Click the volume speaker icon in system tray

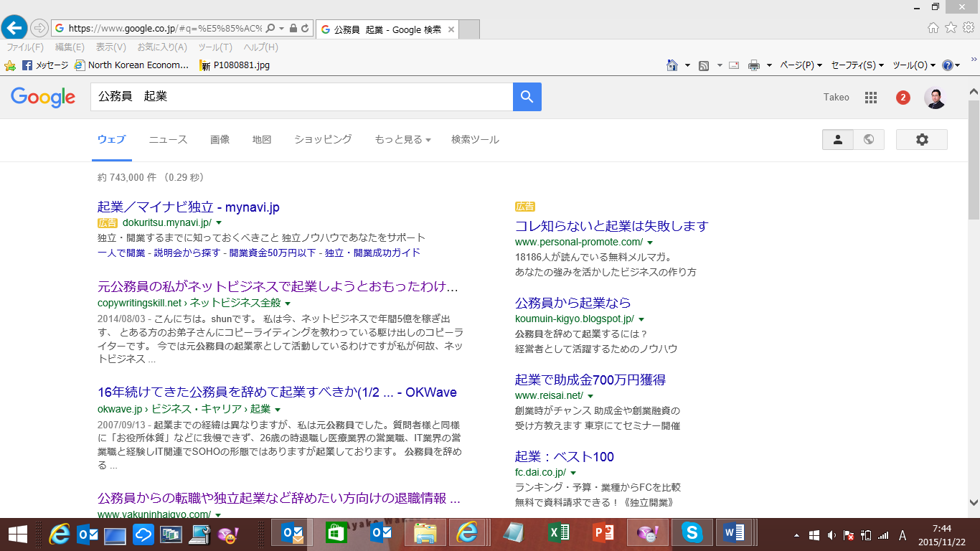(832, 535)
